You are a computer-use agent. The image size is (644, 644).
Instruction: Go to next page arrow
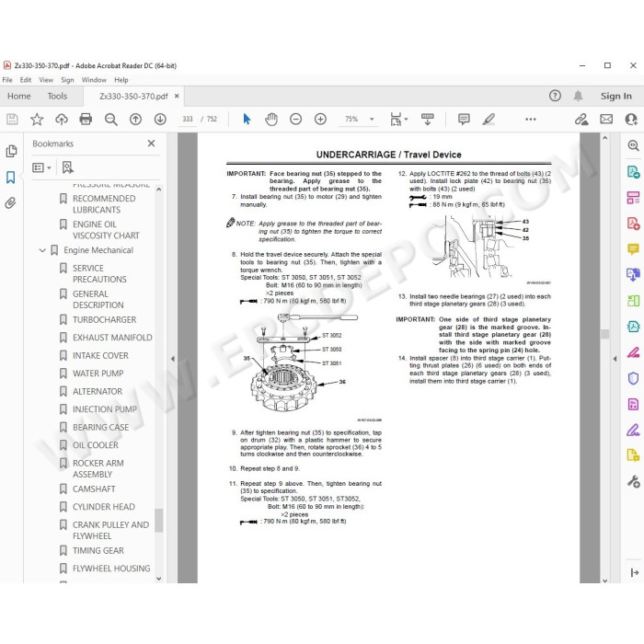click(160, 119)
